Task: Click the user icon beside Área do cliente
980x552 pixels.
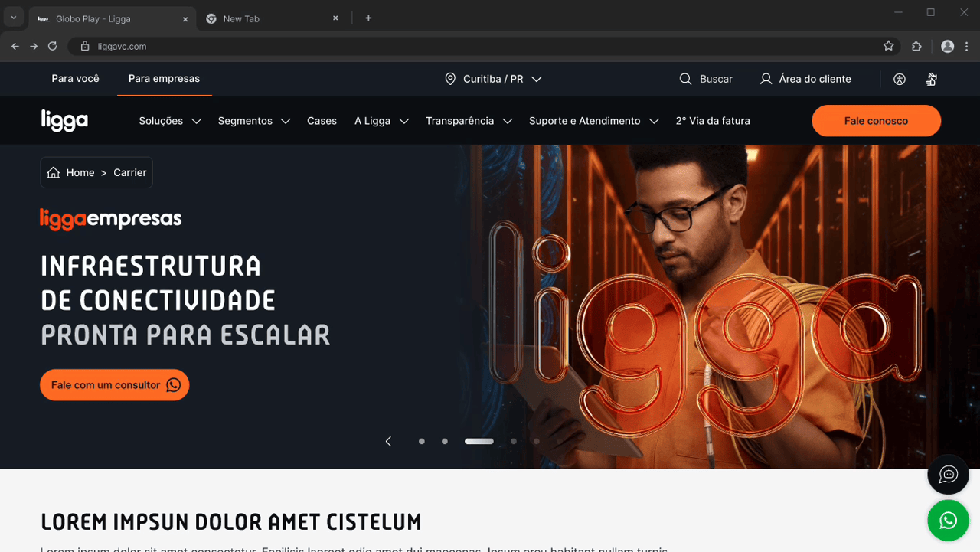Action: click(766, 79)
